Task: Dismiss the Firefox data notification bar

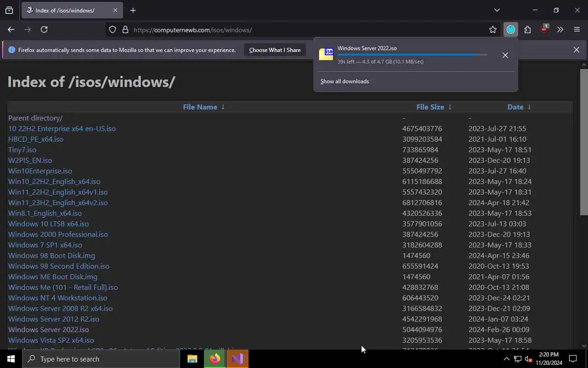Action: [576, 50]
